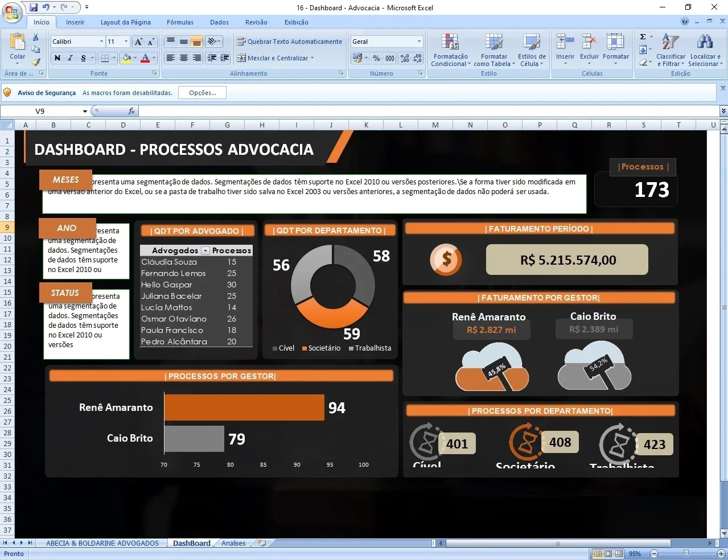Increase the cell indent
Screen dimensions: 728x560
[x=224, y=58]
